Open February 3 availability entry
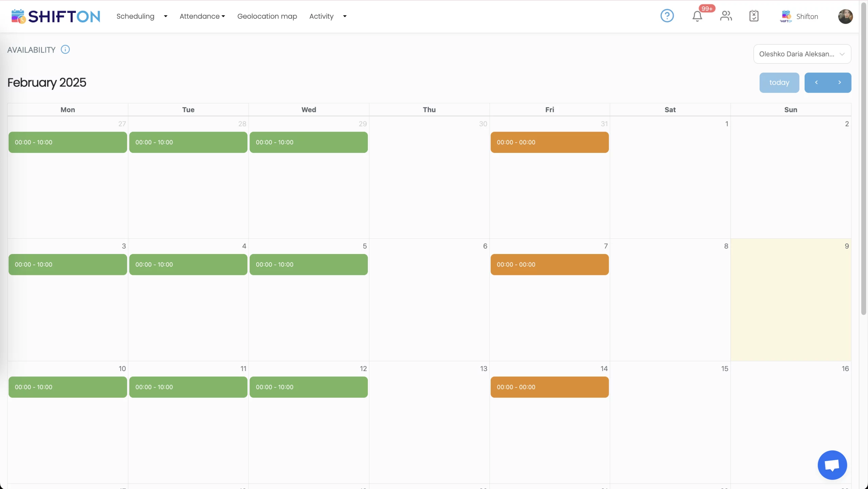 click(68, 265)
